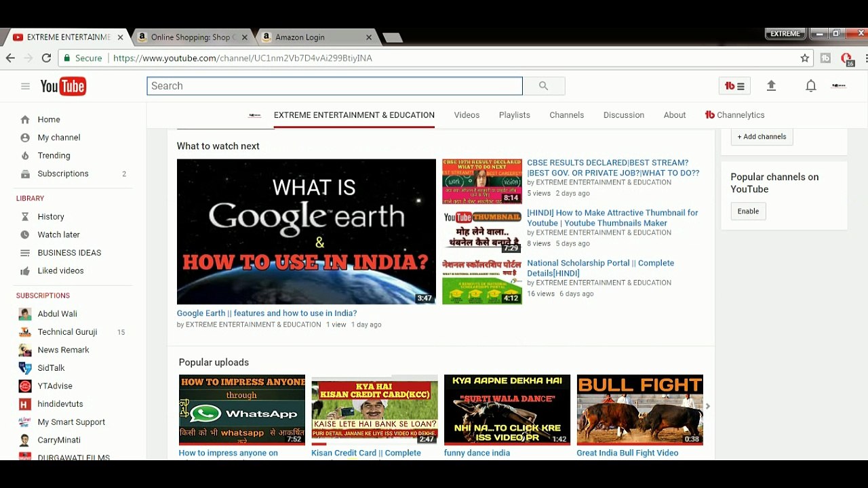Open the Channelytics tab
Image resolution: width=868 pixels, height=488 pixels.
(x=735, y=115)
